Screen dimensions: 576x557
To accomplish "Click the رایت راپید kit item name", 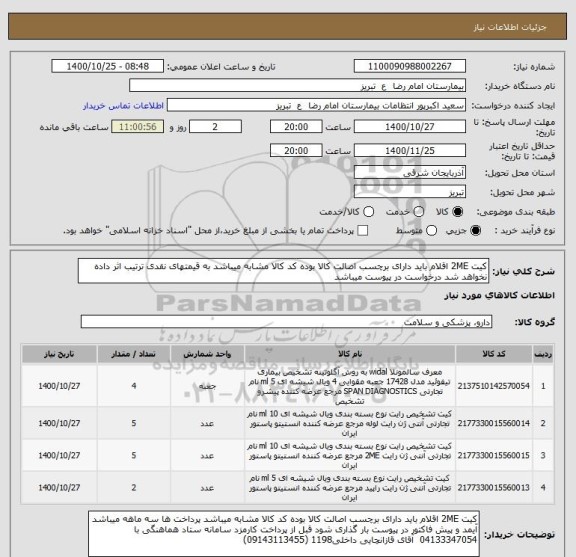I will coord(350,488).
